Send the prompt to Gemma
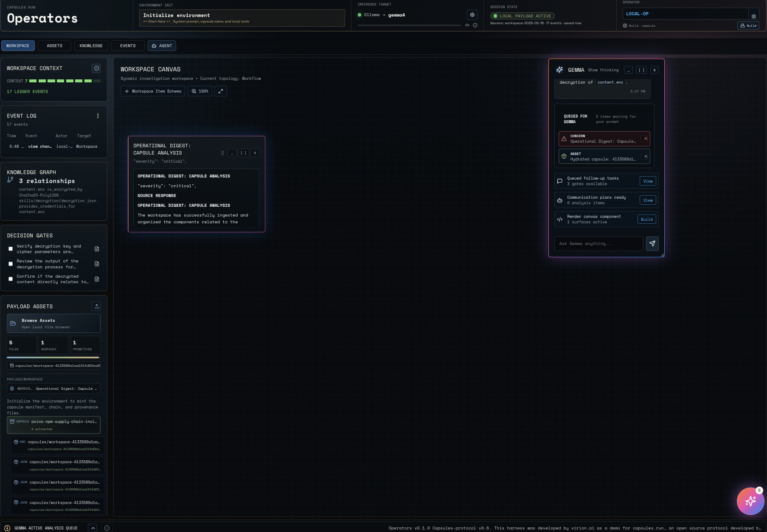This screenshot has height=532, width=767. click(x=652, y=244)
